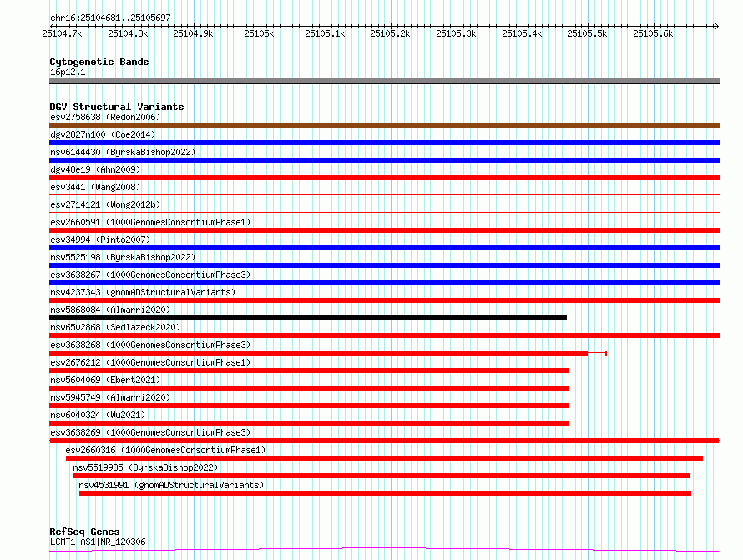Click the thin esv3441 (Wang2008) red line
Image resolution: width=743 pixels, height=560 pixels.
[x=384, y=194]
